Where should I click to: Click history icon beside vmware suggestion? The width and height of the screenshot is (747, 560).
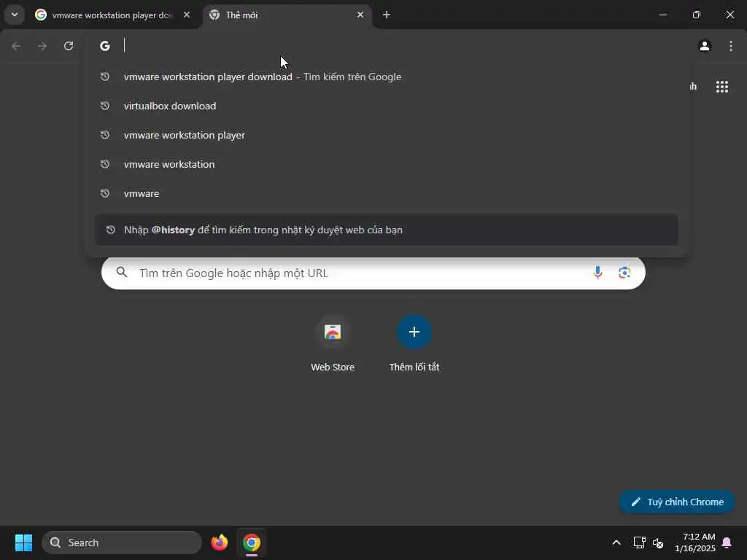(105, 193)
